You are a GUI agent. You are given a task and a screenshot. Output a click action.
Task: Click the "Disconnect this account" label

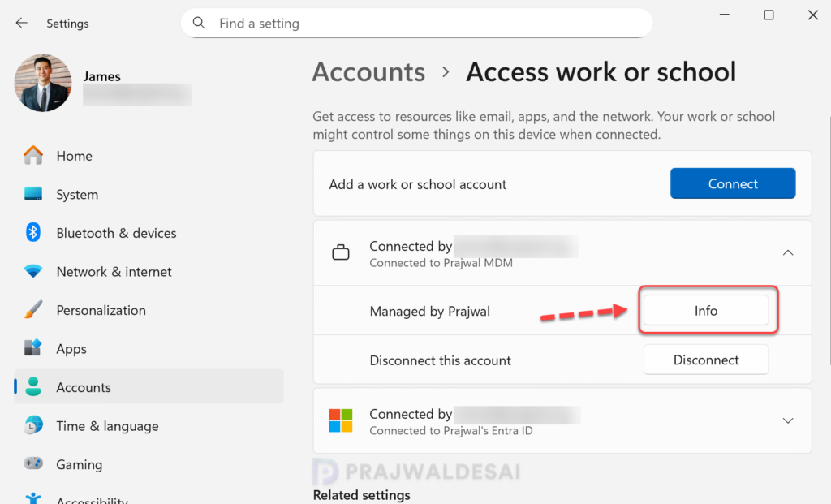[441, 360]
